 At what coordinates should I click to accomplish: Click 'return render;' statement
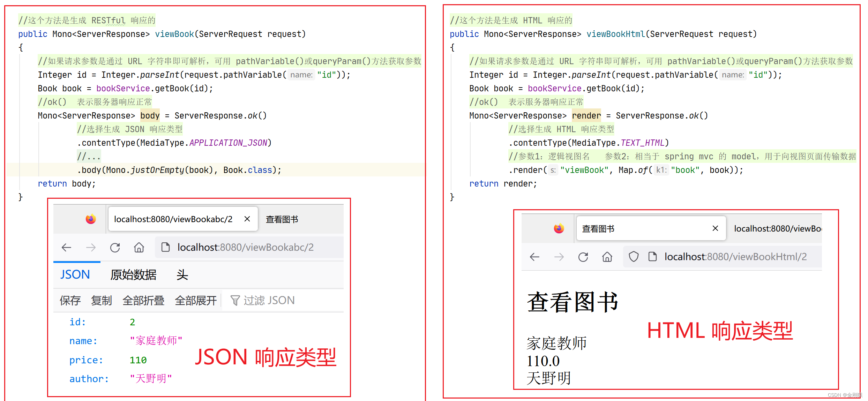[x=503, y=184]
